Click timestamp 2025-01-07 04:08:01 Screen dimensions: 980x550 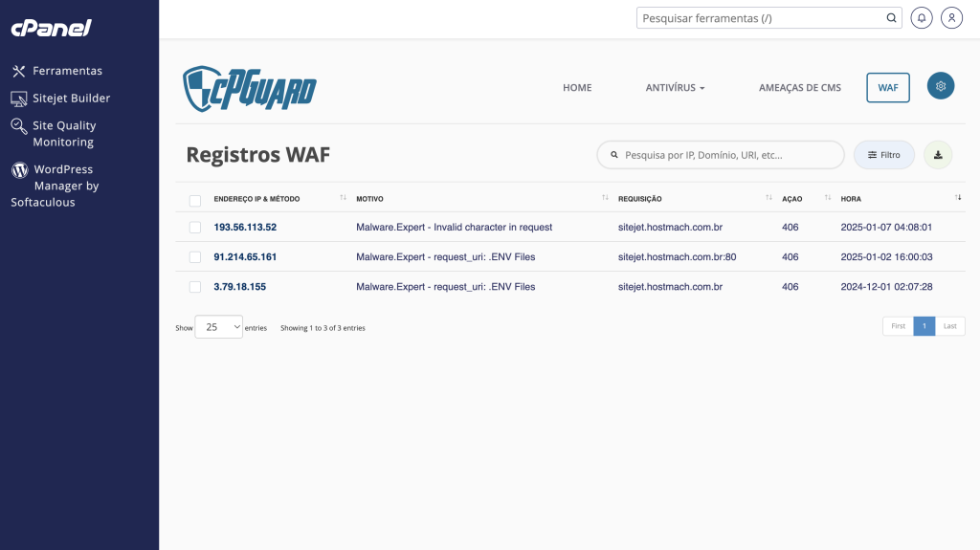click(886, 228)
